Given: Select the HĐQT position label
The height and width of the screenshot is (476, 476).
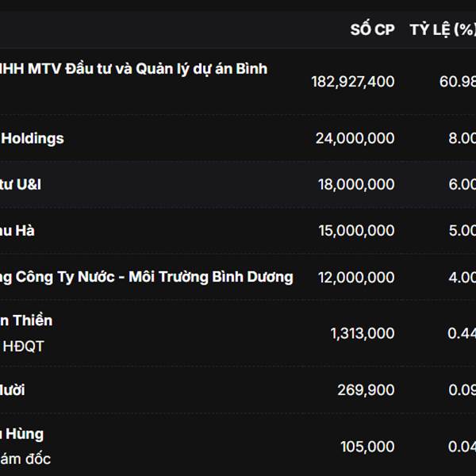Looking at the screenshot, I should (x=24, y=346).
